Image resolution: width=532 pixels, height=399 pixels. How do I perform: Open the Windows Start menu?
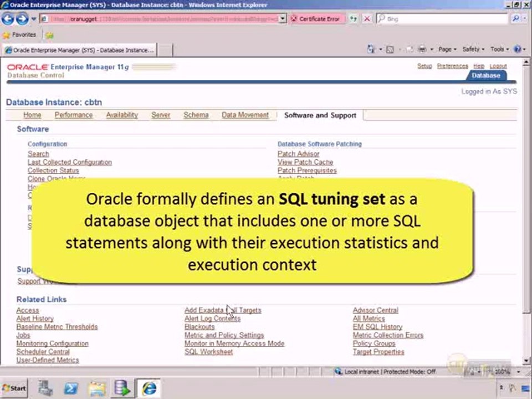tap(14, 388)
